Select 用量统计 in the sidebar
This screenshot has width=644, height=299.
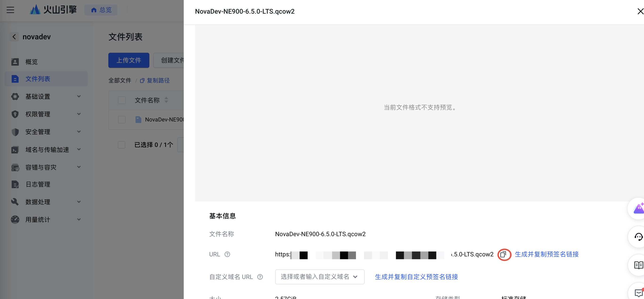pos(46,220)
